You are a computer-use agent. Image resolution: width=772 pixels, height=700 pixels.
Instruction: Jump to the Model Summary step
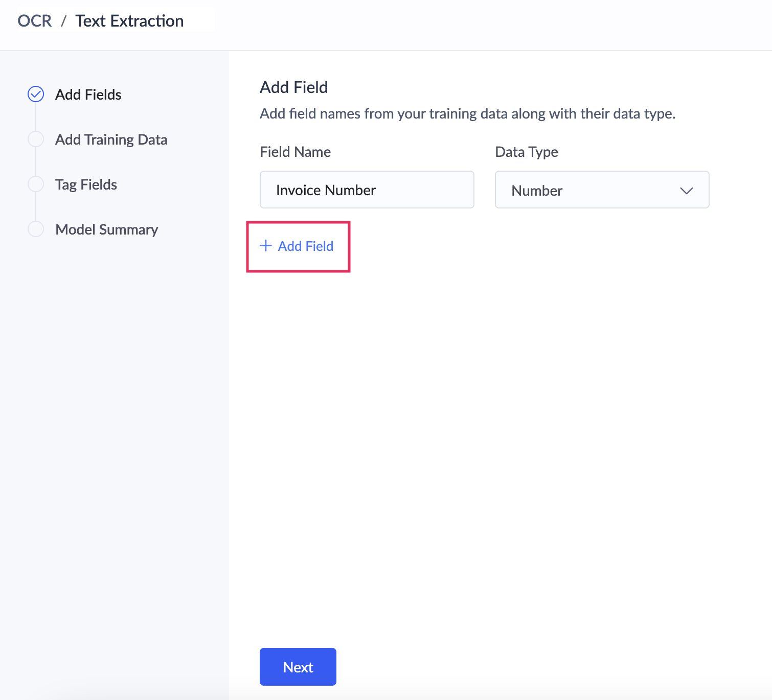[106, 229]
